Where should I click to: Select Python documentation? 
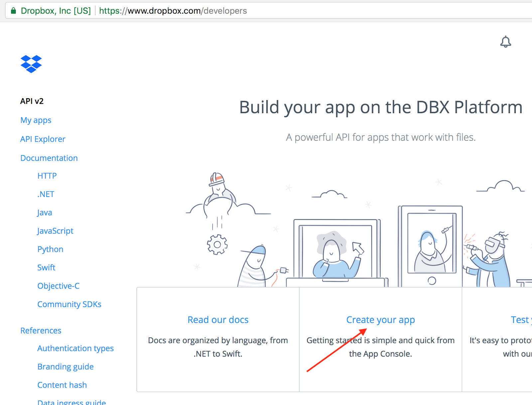[x=50, y=249]
